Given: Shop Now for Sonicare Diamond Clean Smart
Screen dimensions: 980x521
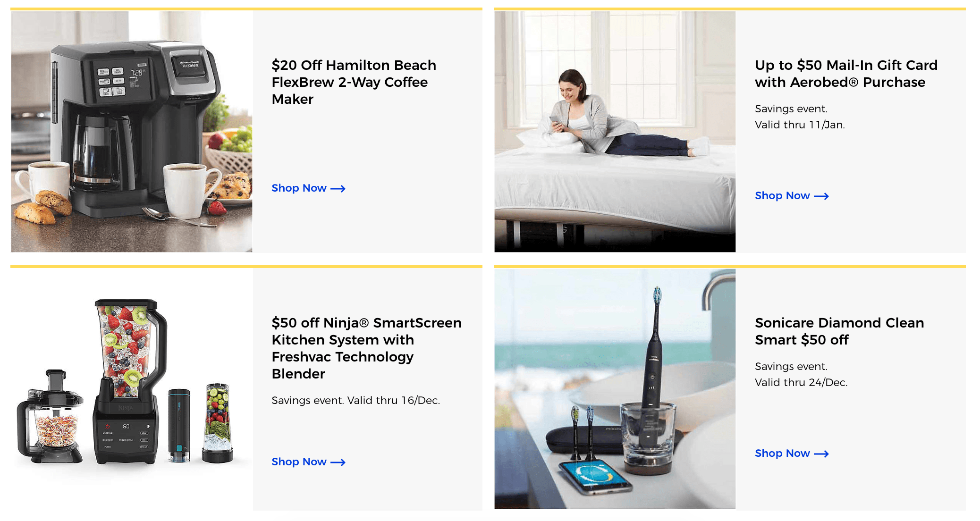Looking at the screenshot, I should pyautogui.click(x=792, y=454).
